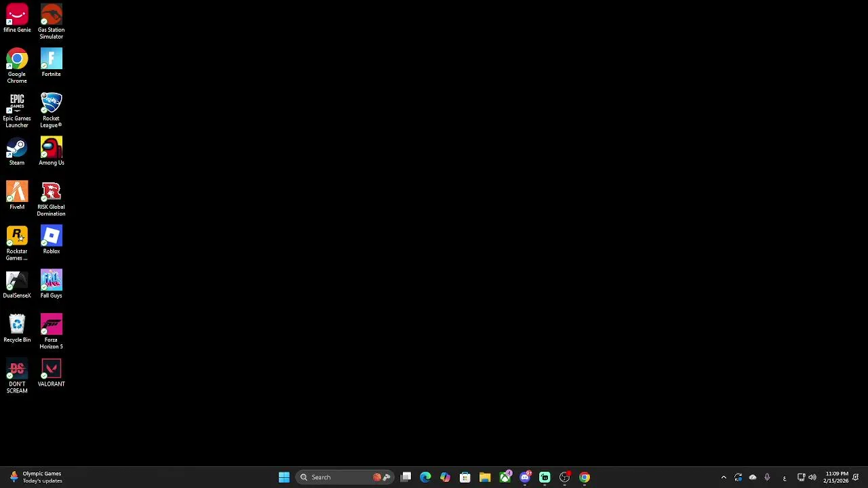Launch Microsoft Edge from the taskbar
The height and width of the screenshot is (488, 868).
click(x=425, y=477)
